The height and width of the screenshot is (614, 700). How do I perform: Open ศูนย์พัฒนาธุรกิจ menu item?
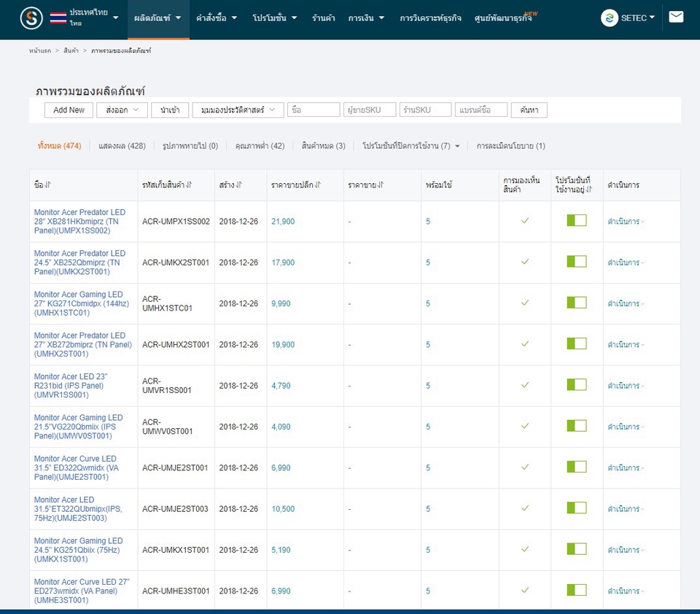click(x=503, y=18)
